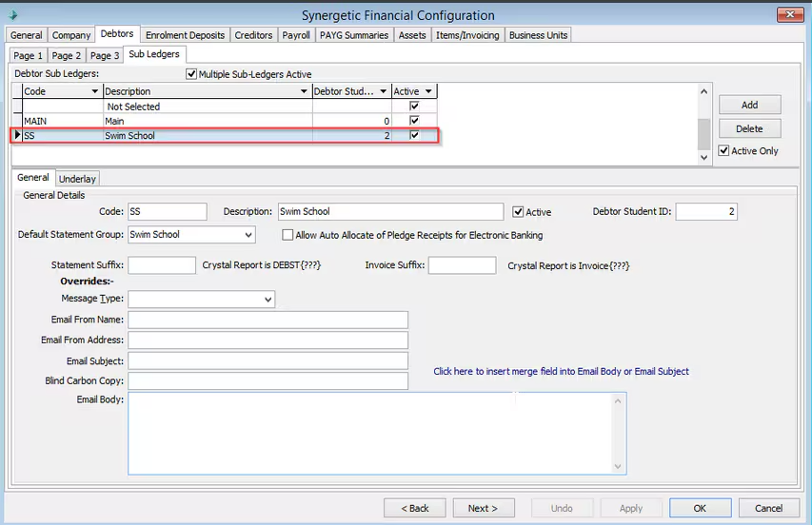Click the Synergetic app icon in title bar
The width and height of the screenshot is (812, 525).
13,15
